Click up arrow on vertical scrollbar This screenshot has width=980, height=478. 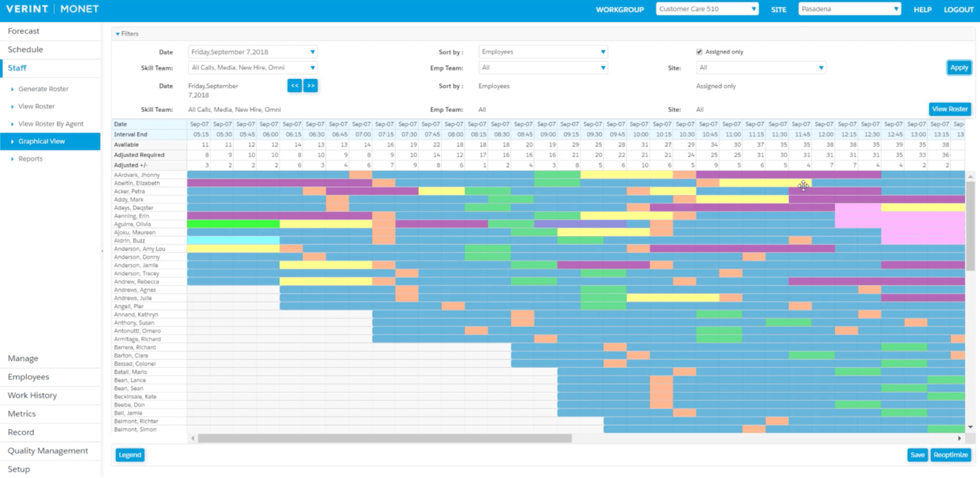tap(970, 177)
